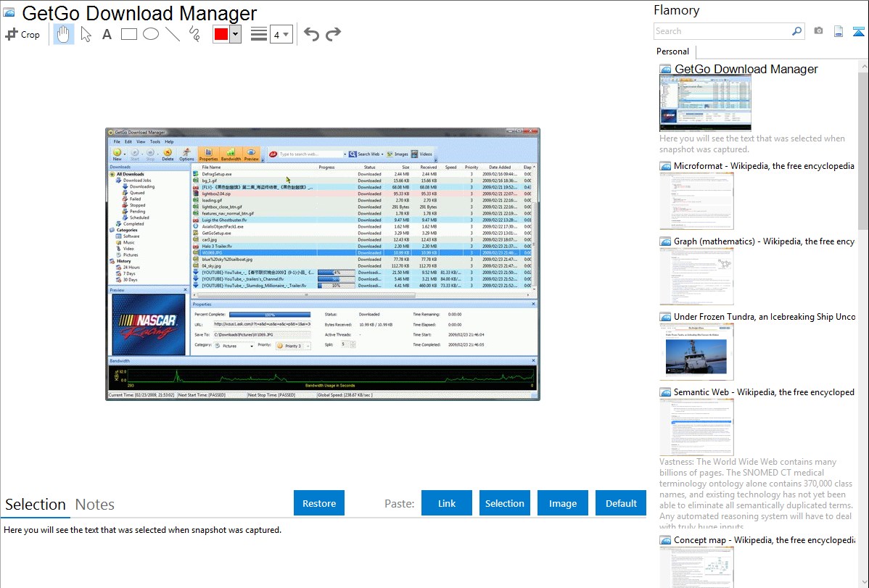This screenshot has height=588, width=869.
Task: Focus the Flamory Search field
Action: pyautogui.click(x=722, y=31)
